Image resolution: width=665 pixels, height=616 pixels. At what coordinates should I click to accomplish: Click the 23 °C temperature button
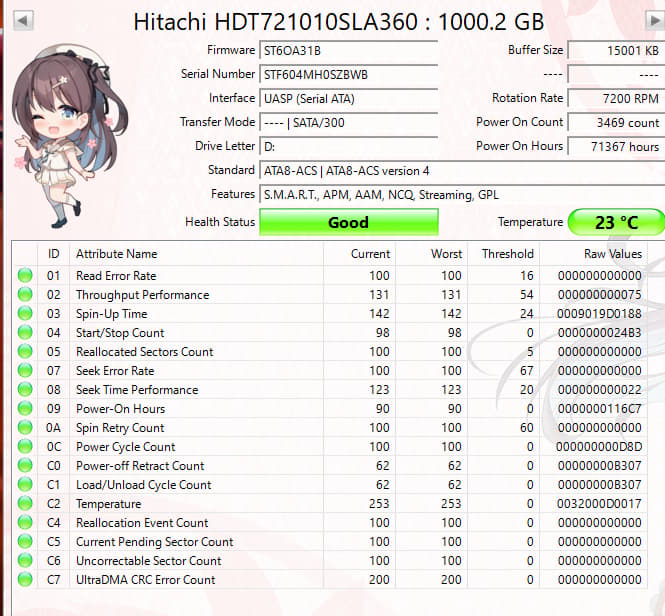coord(616,222)
